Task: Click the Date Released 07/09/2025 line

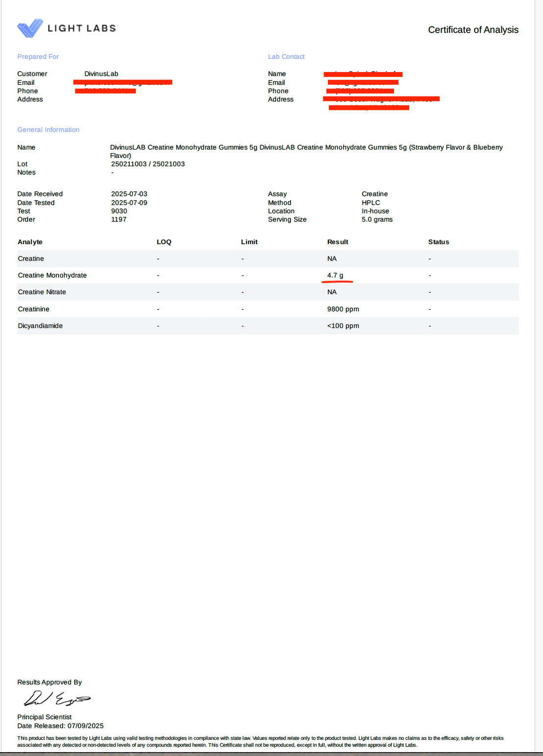Action: (60, 726)
